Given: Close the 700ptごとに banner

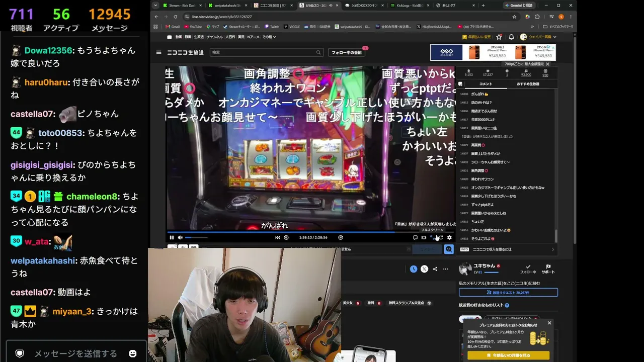Looking at the screenshot, I should pyautogui.click(x=547, y=64).
